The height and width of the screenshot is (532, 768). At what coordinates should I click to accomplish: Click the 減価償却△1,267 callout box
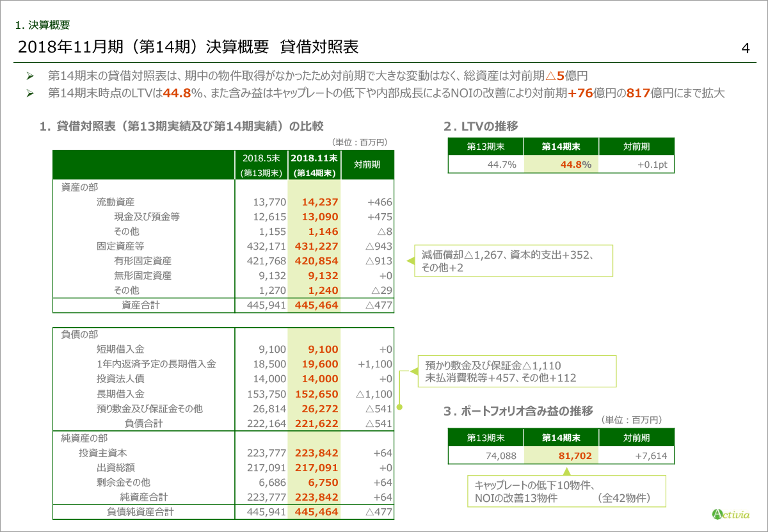click(513, 261)
